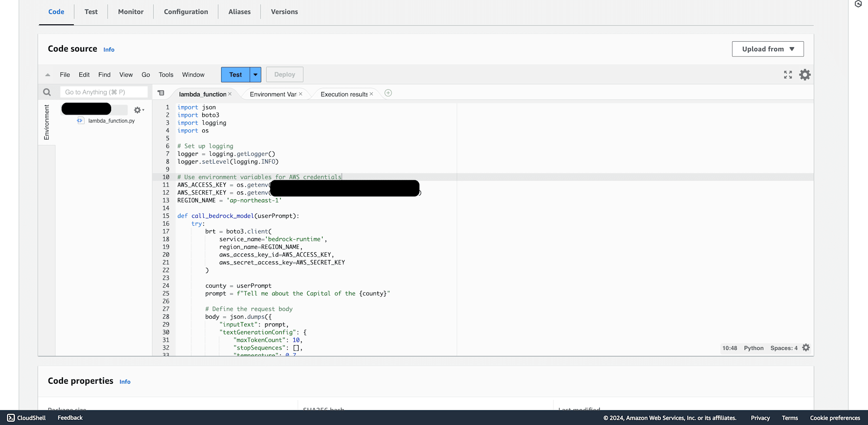Open the Find menu
Viewport: 868px width, 425px height.
[x=104, y=75]
